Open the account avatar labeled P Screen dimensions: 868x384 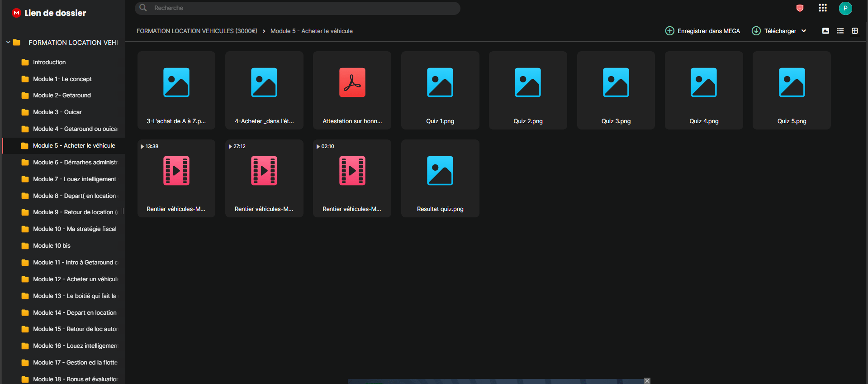tap(845, 8)
